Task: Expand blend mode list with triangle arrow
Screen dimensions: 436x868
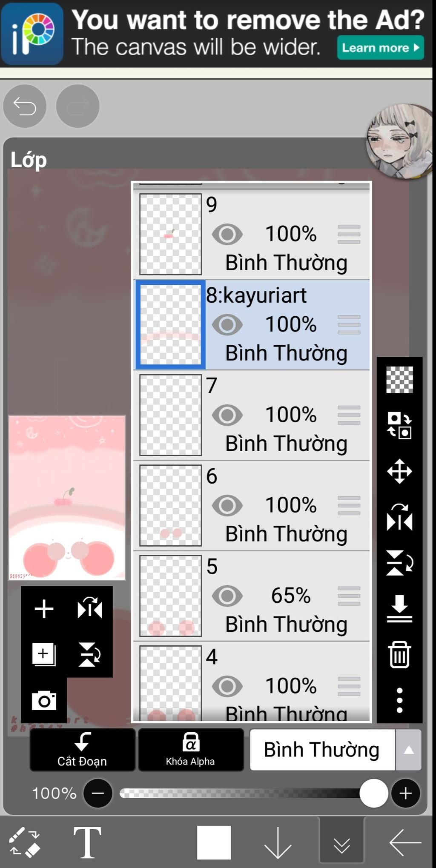Action: pyautogui.click(x=409, y=750)
